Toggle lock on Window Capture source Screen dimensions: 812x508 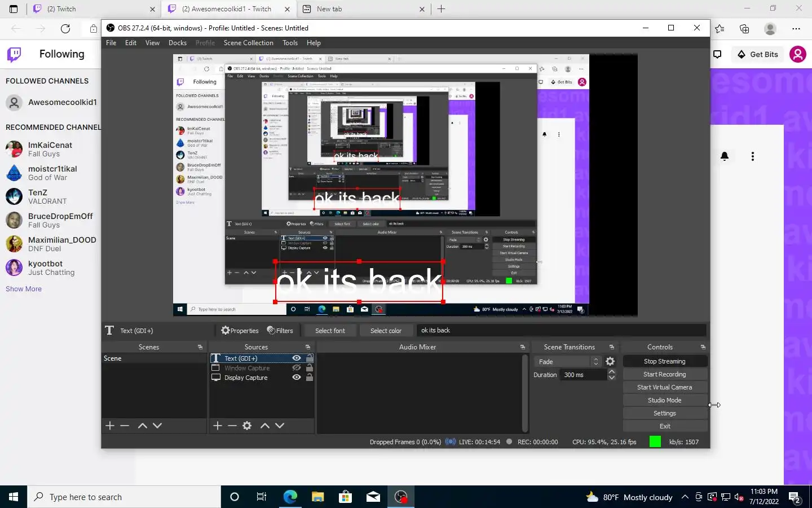click(x=310, y=367)
